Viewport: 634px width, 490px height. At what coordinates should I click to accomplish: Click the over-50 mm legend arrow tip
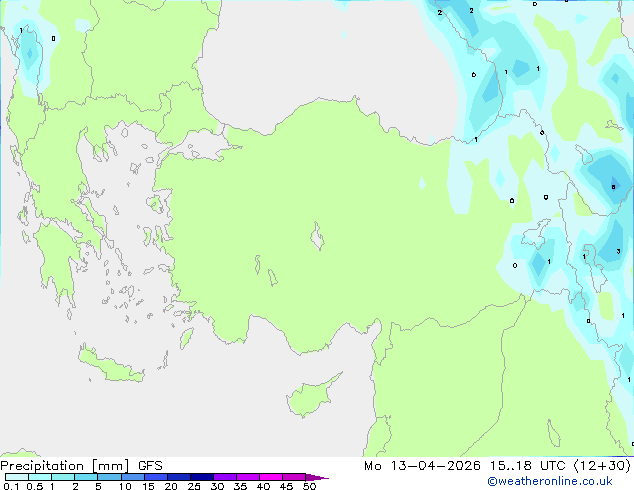(x=317, y=477)
